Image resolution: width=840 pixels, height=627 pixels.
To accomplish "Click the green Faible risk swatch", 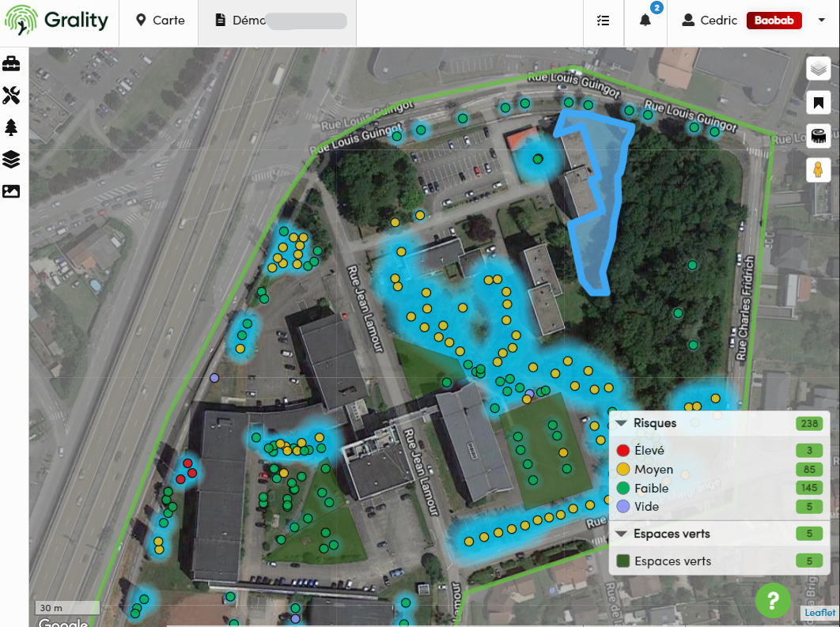I will pos(622,489).
